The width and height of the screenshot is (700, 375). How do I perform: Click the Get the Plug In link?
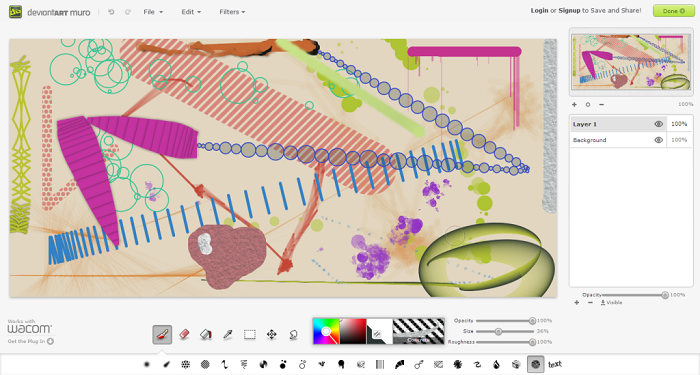[x=30, y=341]
